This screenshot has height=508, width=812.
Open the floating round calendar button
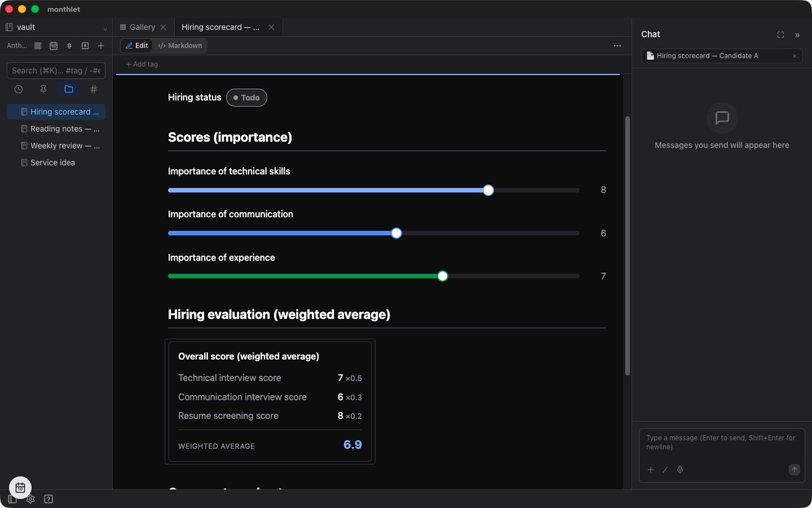click(20, 488)
